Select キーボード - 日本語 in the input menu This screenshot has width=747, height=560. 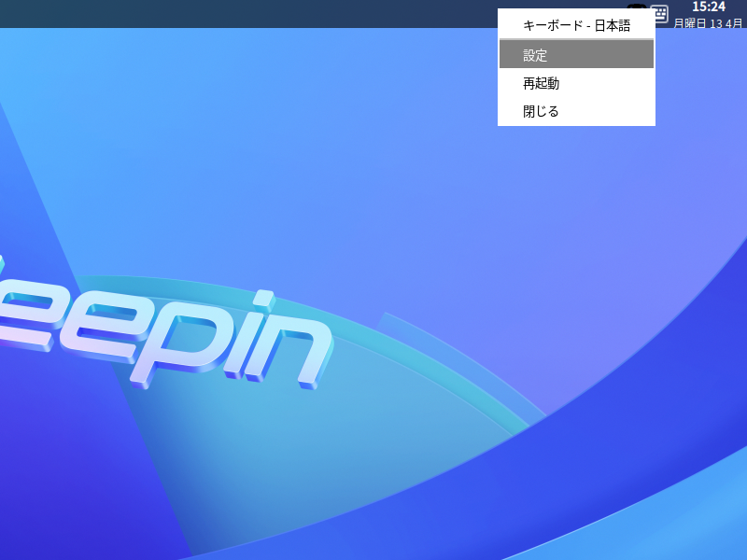[x=576, y=25]
